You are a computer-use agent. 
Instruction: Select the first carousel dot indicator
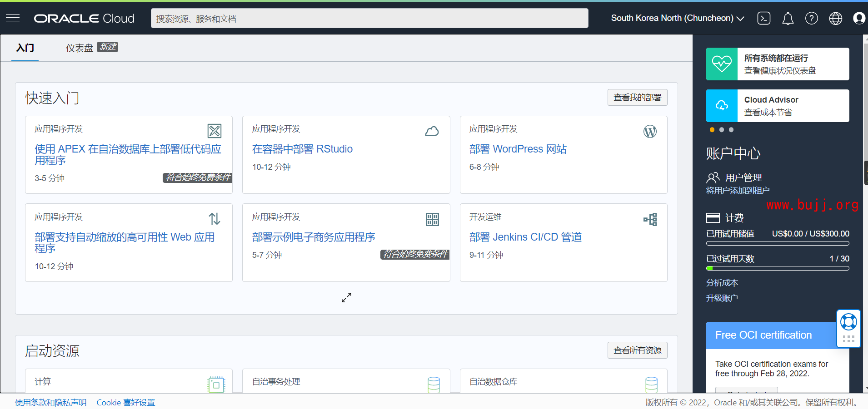(x=712, y=130)
